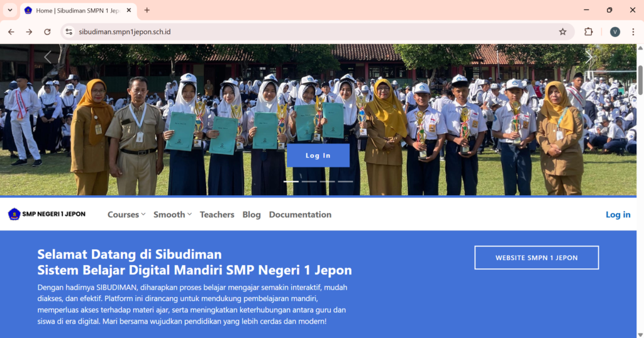The width and height of the screenshot is (644, 338).
Task: Click the browser back arrow icon
Action: click(11, 31)
